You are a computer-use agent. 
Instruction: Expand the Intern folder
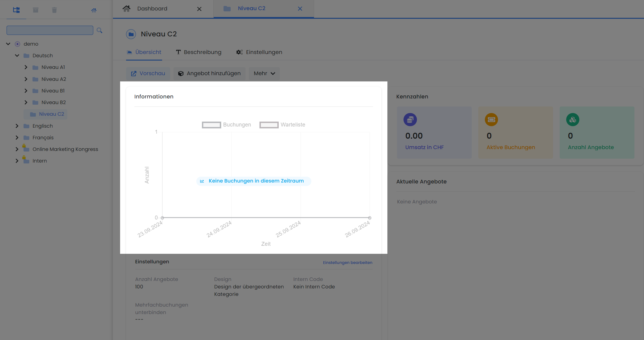click(x=17, y=161)
